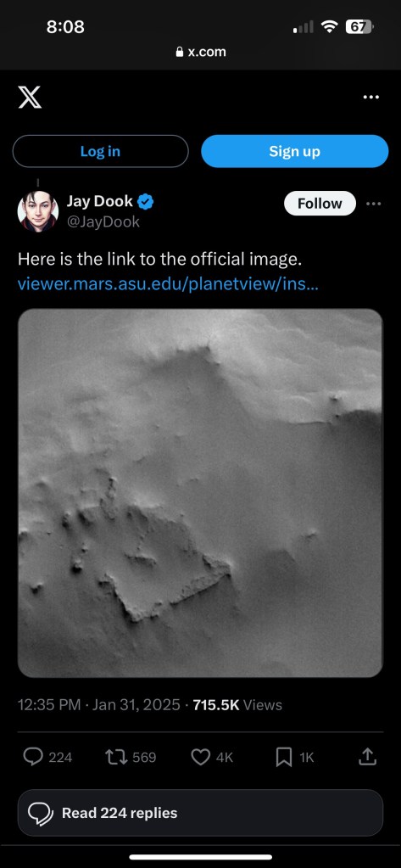This screenshot has width=401, height=868.
Task: Tap the repost arrows icon
Action: tap(115, 757)
